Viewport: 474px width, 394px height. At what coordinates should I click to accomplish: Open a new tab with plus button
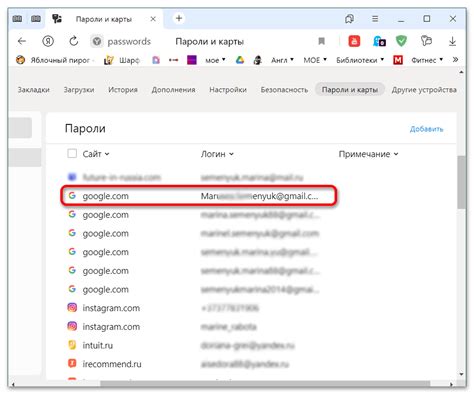[x=179, y=18]
